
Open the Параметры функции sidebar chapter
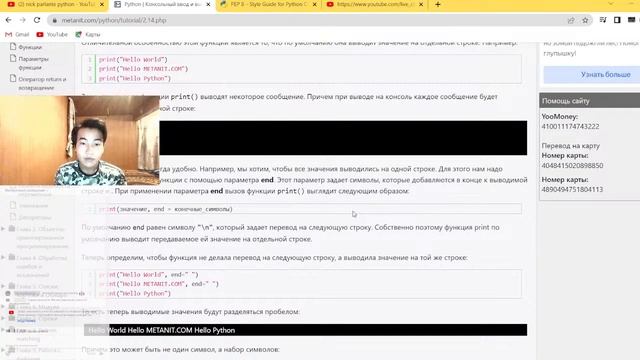click(x=33, y=63)
